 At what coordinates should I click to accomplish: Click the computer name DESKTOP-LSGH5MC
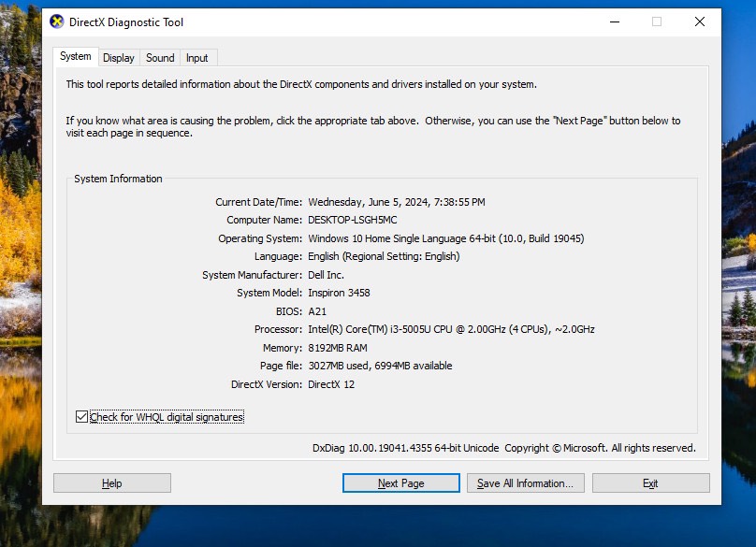click(x=352, y=220)
